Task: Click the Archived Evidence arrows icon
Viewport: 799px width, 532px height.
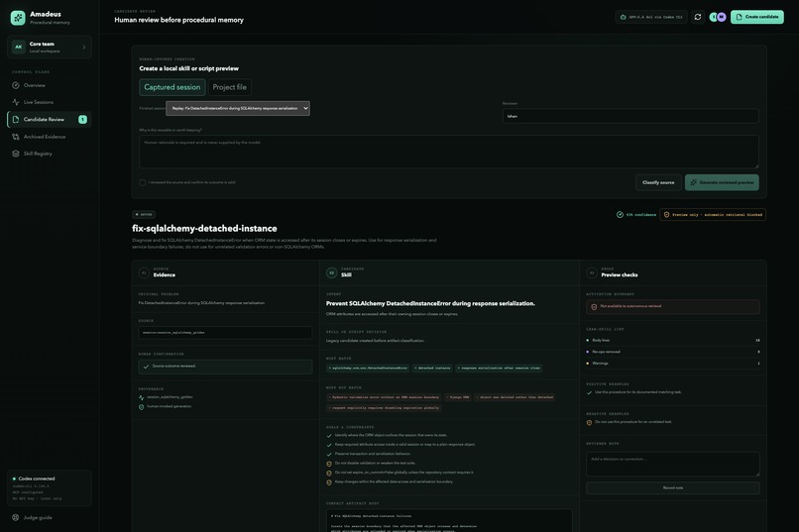Action: tap(16, 137)
